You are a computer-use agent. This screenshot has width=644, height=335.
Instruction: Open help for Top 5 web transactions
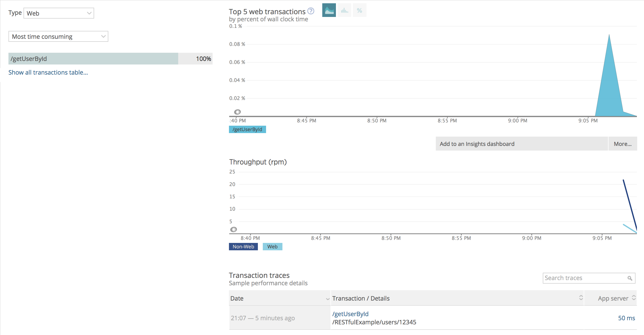point(311,11)
